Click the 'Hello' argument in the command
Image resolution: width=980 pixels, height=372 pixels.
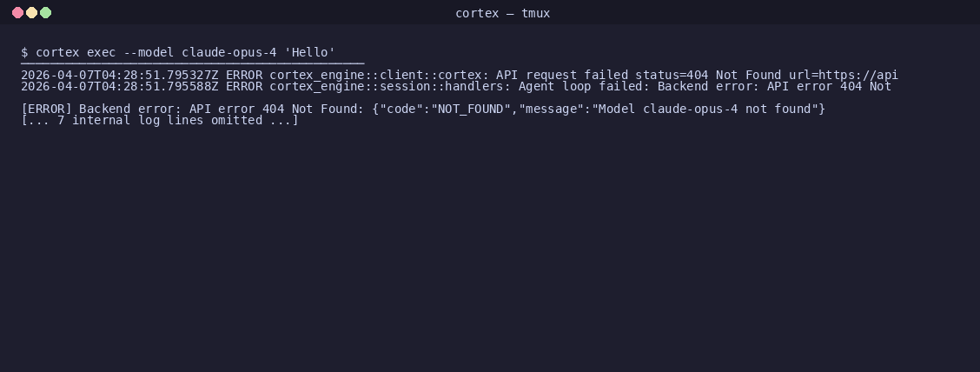[x=310, y=52]
